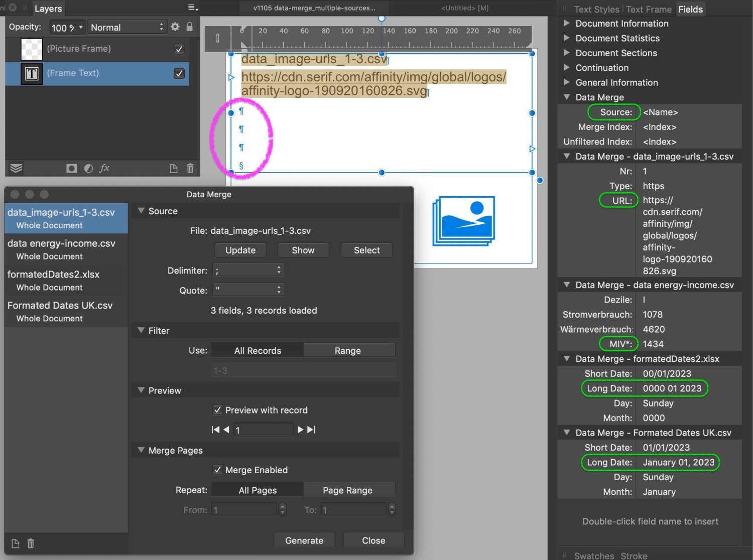Create a new layer with the blank page icon
The image size is (753, 560).
(x=174, y=168)
